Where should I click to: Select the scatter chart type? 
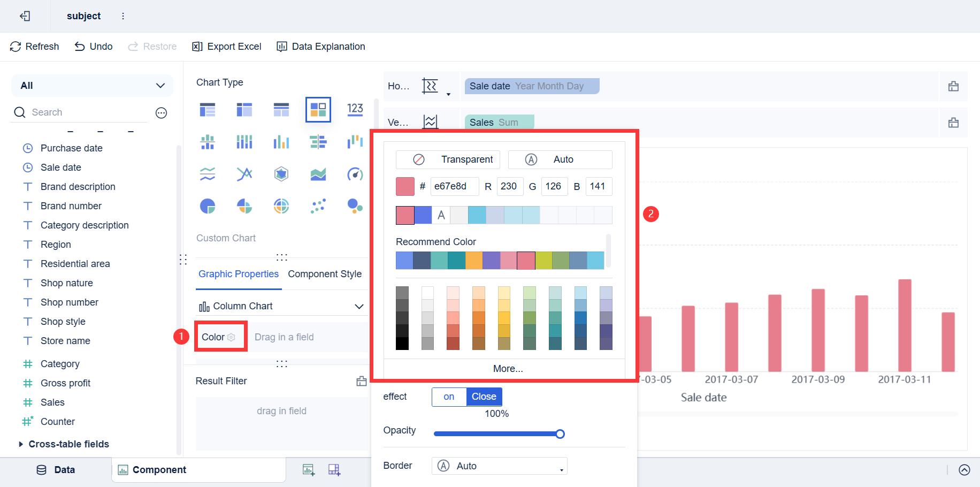[318, 206]
